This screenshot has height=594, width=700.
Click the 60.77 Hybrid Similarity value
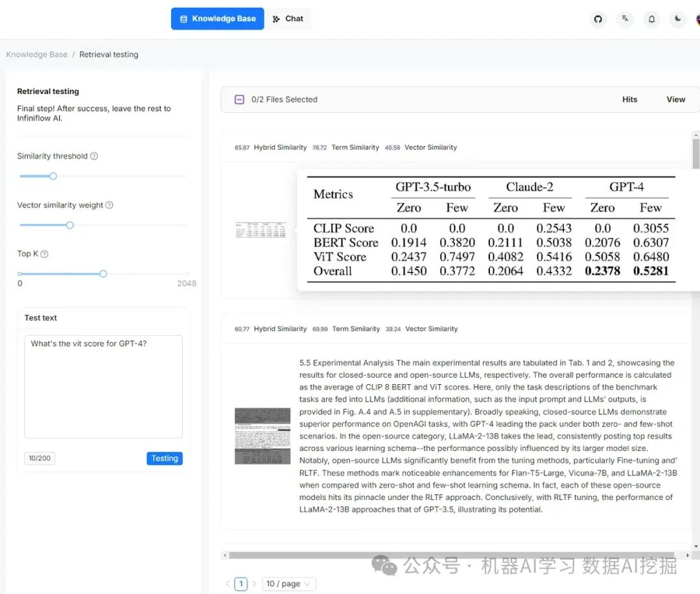[242, 329]
